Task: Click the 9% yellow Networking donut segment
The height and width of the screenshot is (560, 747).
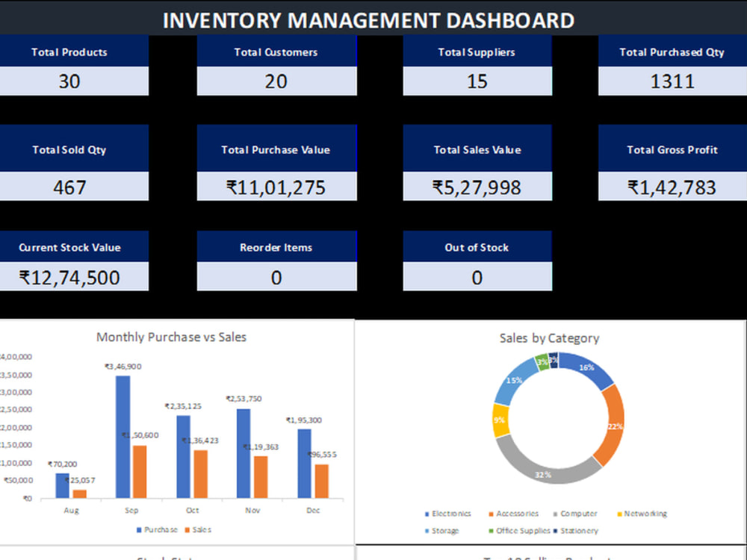Action: [500, 420]
